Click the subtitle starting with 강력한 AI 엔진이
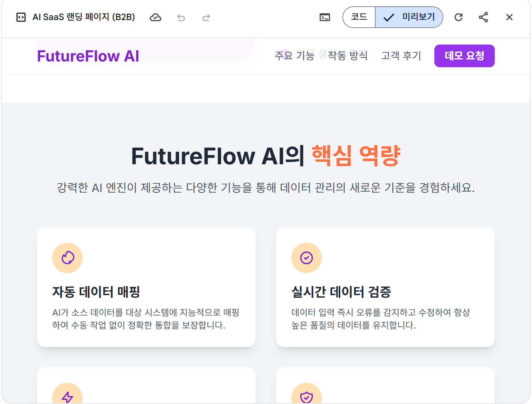The image size is (532, 404). click(266, 188)
